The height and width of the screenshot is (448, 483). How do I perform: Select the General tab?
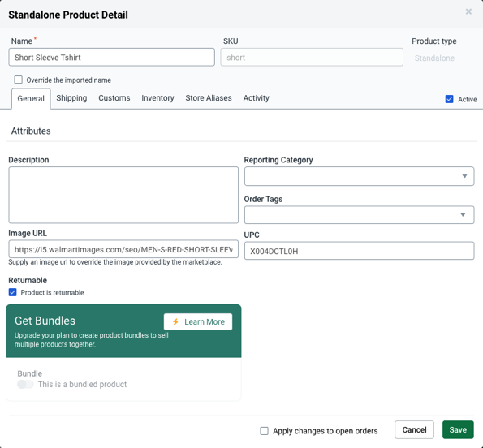point(31,98)
